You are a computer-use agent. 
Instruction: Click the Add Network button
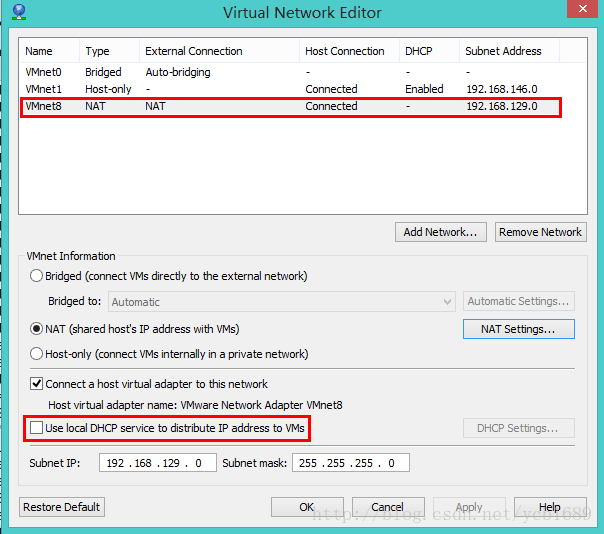tap(441, 232)
